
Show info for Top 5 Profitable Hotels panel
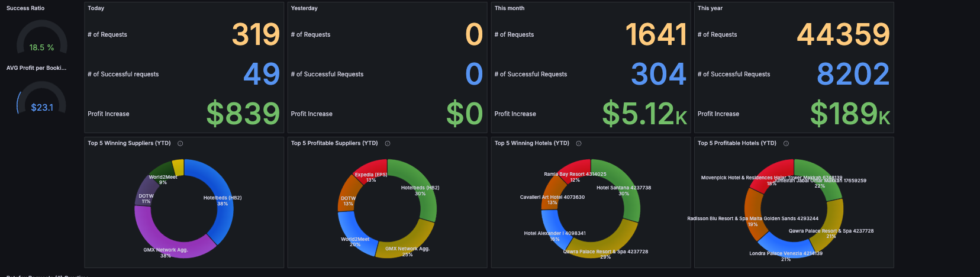coord(786,143)
